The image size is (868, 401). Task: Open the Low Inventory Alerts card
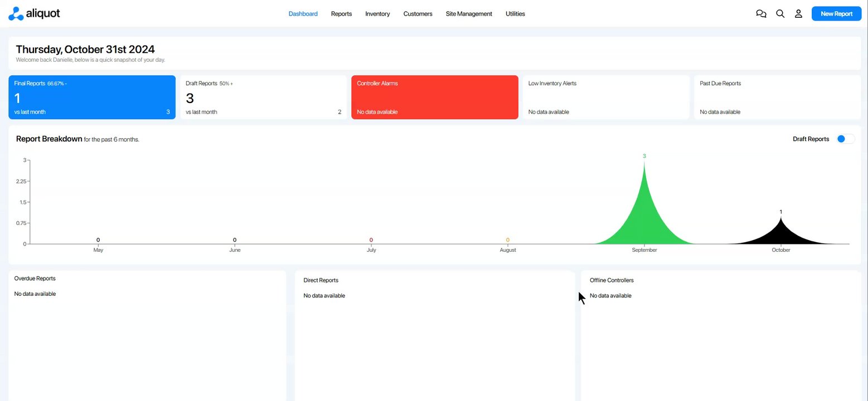pyautogui.click(x=606, y=97)
